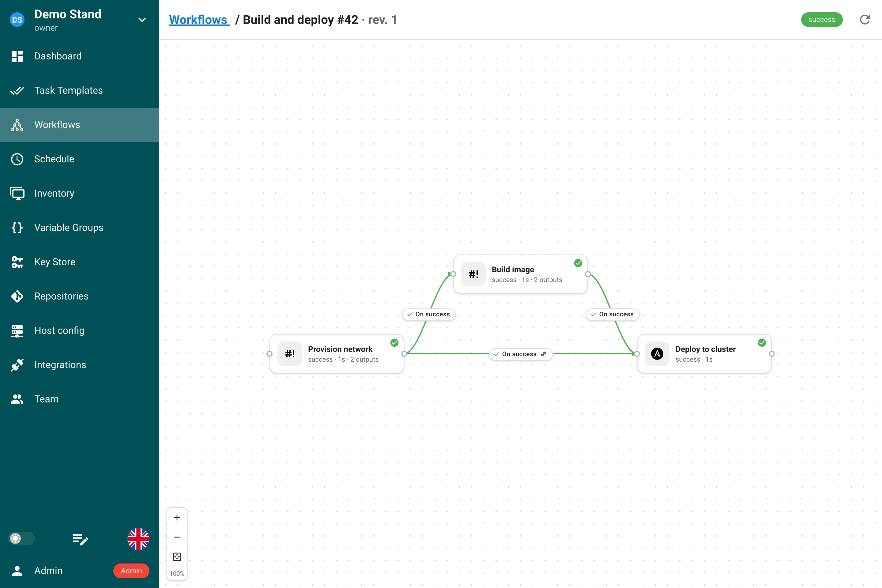Click the green check on Provision network node

coord(394,342)
